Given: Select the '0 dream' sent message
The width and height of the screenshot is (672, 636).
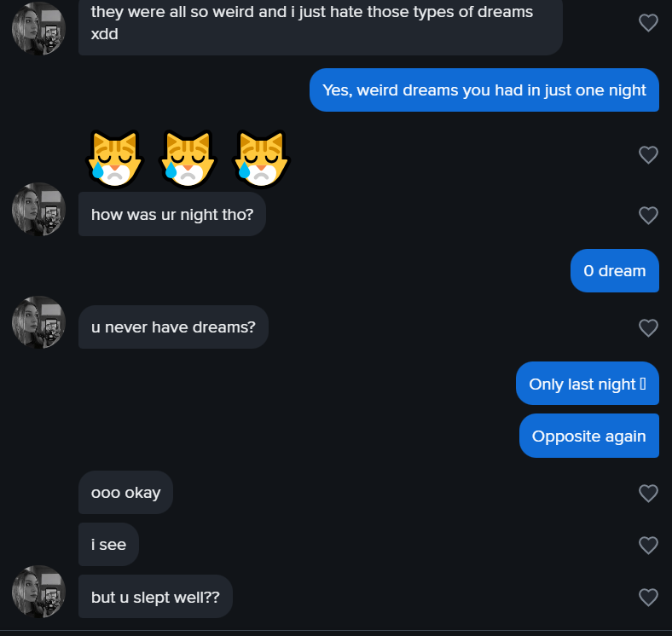Looking at the screenshot, I should [x=615, y=271].
